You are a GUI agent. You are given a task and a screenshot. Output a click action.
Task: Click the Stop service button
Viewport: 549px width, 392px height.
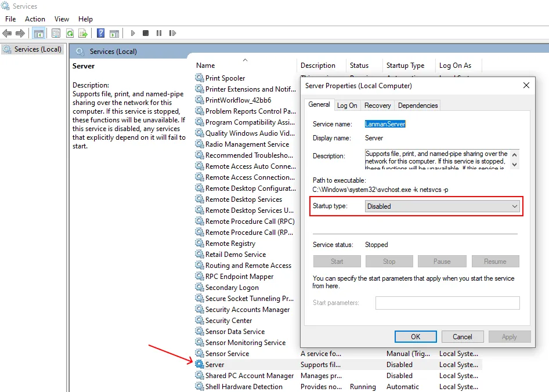click(x=389, y=262)
